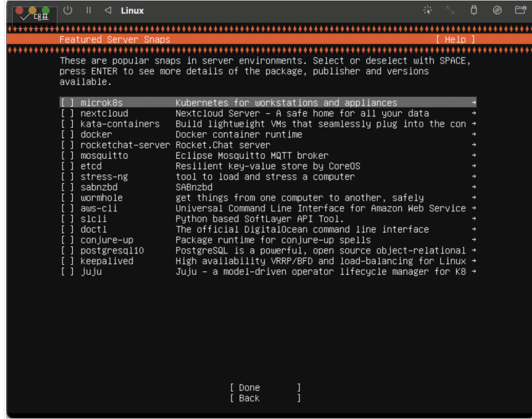Screen dimensions: 532x419
Task: Expand details arrow for slcli row
Action: [474, 218]
